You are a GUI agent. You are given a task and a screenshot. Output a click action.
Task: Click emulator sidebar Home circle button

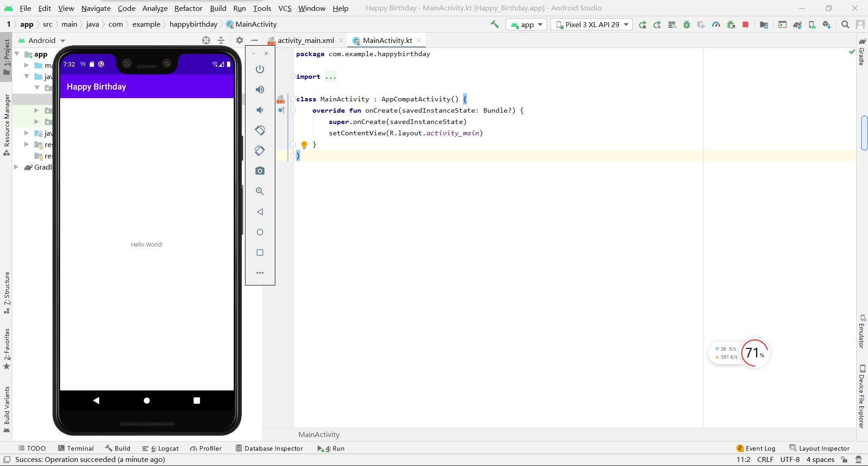[260, 232]
